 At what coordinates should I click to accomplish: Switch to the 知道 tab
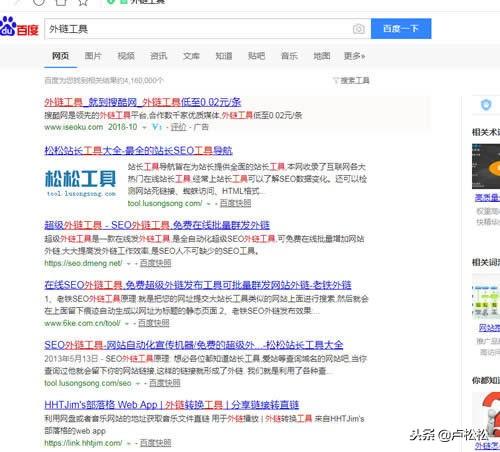[224, 56]
